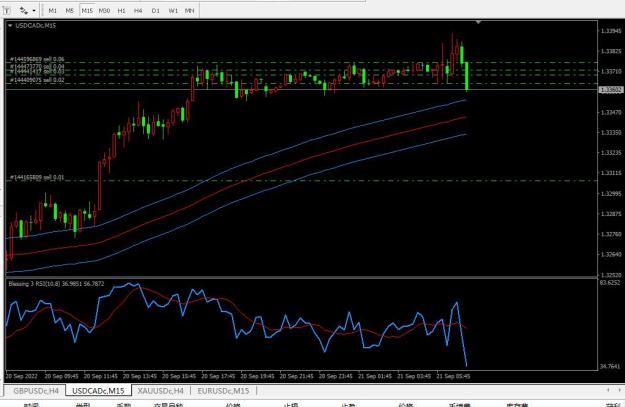Click the arrows objects tool icon
Image resolution: width=625 pixels, height=407 pixels.
click(x=24, y=11)
